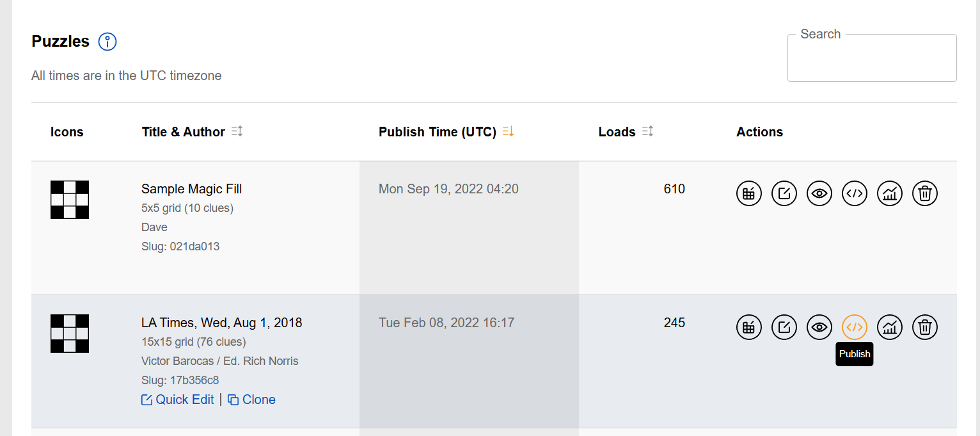Focus the Search input field

click(872, 58)
